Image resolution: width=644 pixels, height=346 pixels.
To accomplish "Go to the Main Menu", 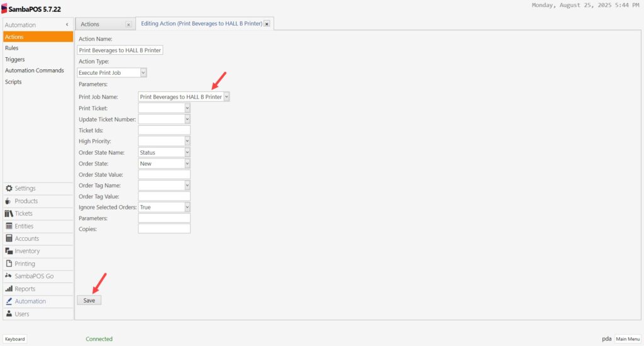I will click(x=628, y=339).
